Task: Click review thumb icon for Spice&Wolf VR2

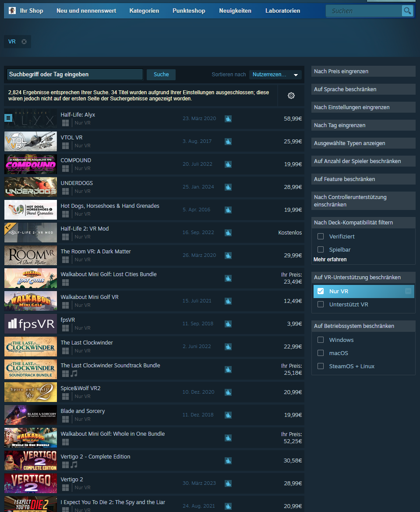Action: 228,392
